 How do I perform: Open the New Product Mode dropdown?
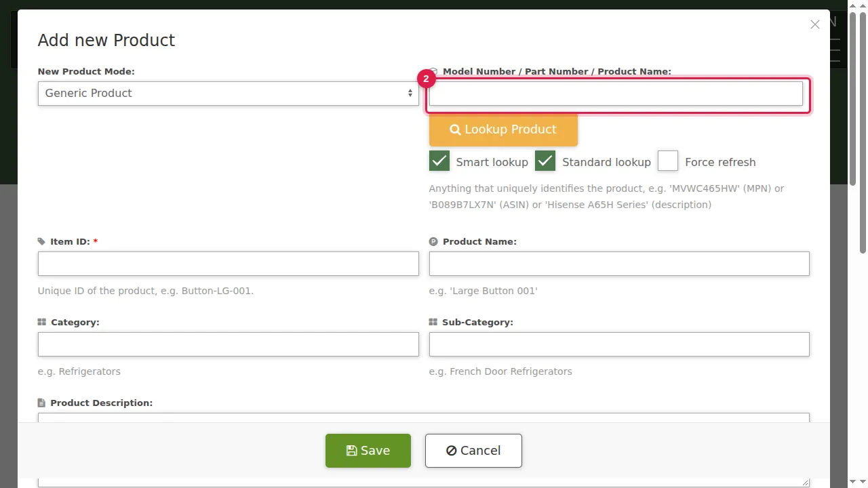[228, 94]
